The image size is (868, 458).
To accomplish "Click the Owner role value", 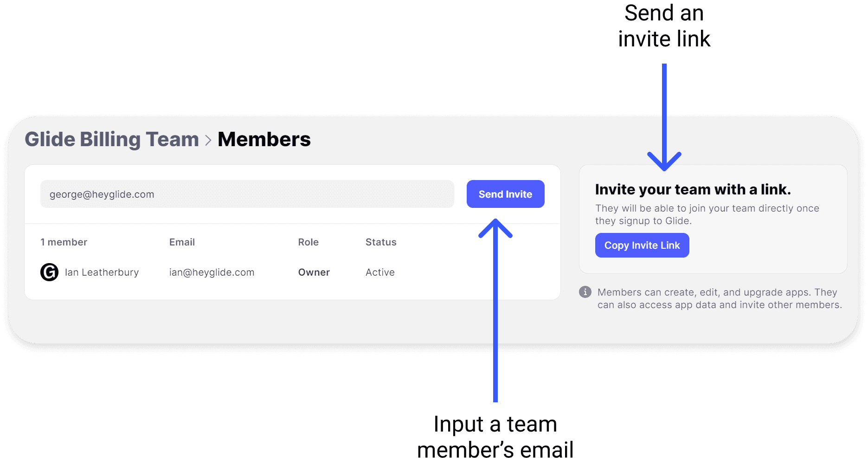I will (x=314, y=272).
